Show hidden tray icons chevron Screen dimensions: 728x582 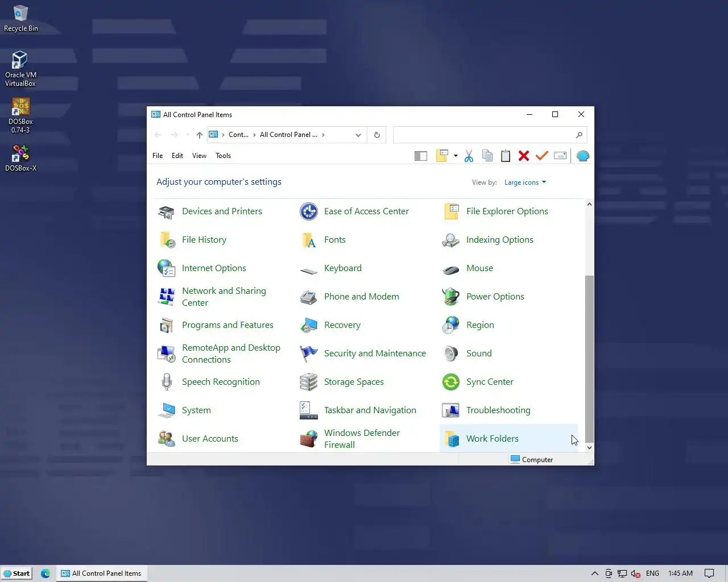595,573
